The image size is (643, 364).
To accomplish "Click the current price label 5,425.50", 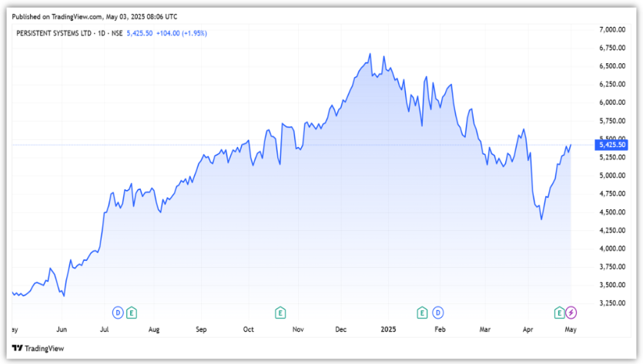I will coord(613,145).
